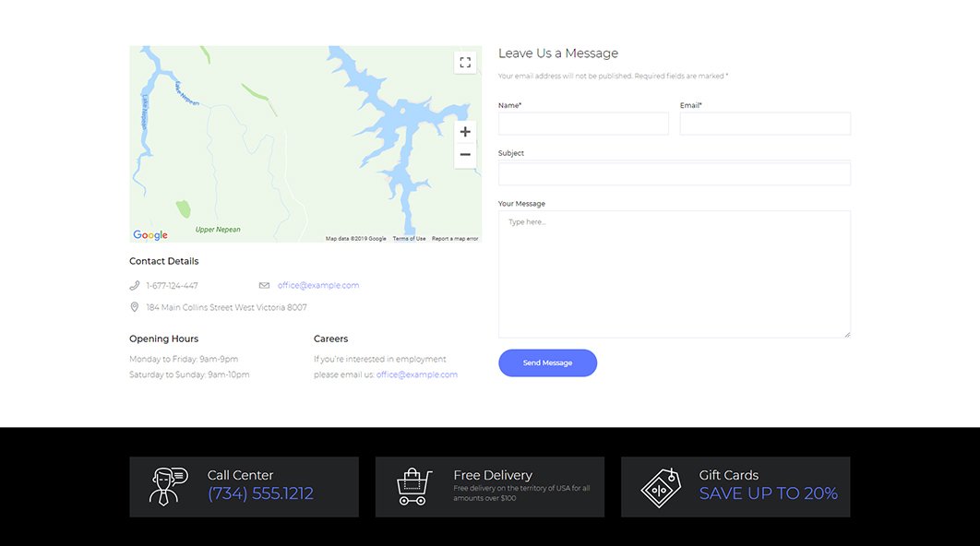Click the Gift Cards discount tag icon
Image resolution: width=980 pixels, height=546 pixels.
660,486
